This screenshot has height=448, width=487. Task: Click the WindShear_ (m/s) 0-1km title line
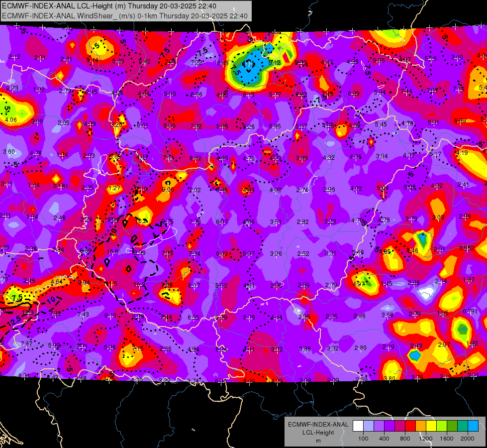(x=125, y=16)
